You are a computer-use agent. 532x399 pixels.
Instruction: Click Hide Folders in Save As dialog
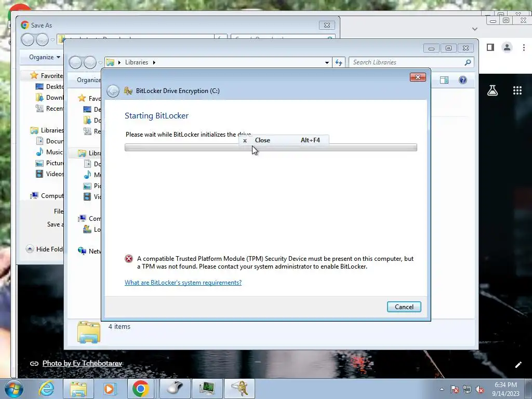point(45,249)
